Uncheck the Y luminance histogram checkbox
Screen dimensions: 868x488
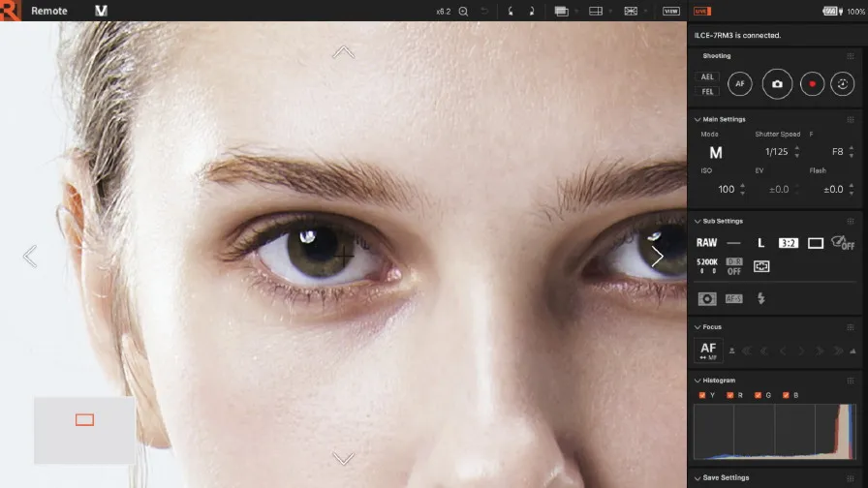[702, 395]
